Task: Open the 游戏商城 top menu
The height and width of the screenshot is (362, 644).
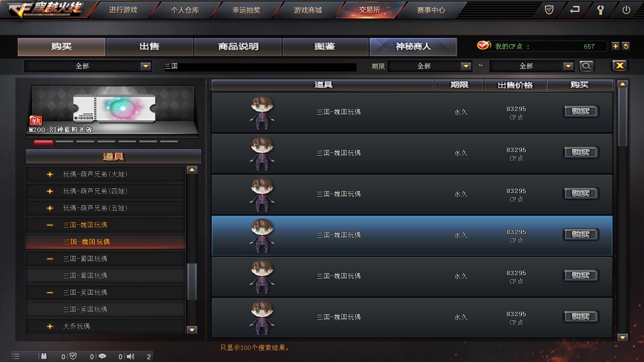Action: [308, 10]
